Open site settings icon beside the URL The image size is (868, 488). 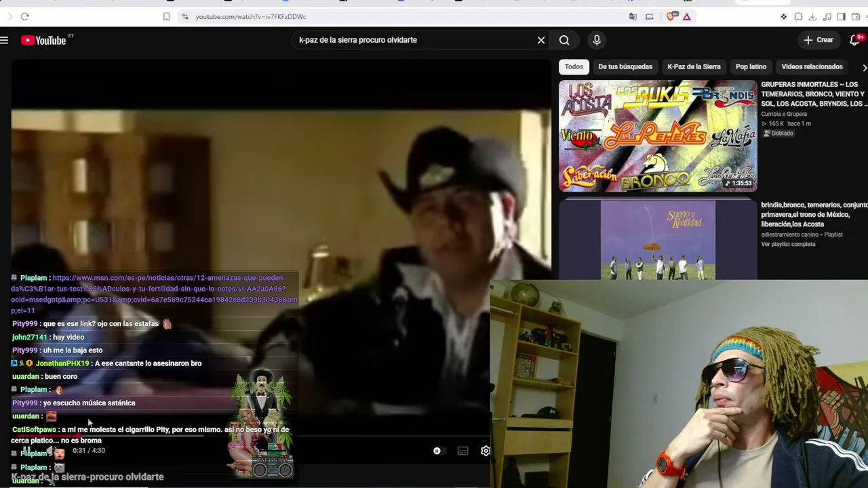(185, 16)
